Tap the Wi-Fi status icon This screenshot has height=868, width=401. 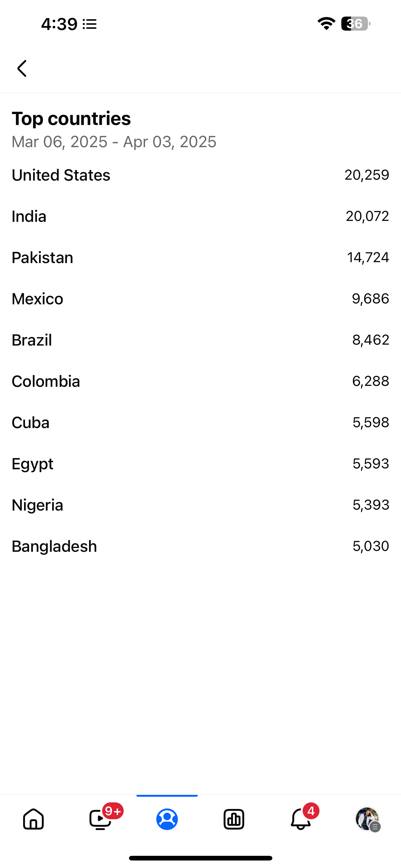326,23
